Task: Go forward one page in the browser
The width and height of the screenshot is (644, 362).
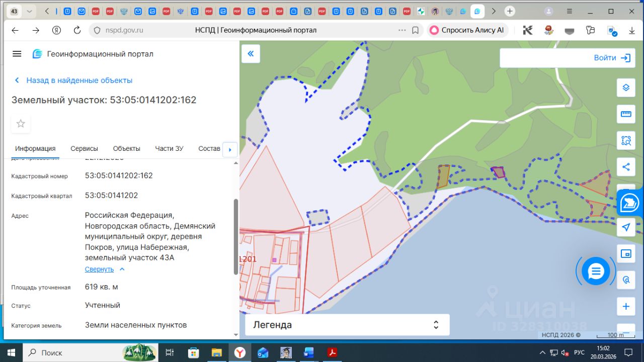Action: tap(36, 30)
